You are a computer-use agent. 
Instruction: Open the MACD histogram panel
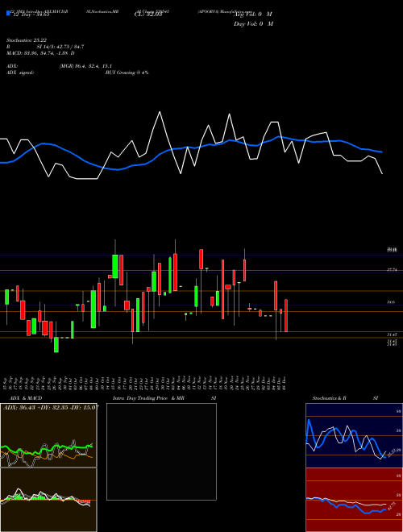[48, 500]
